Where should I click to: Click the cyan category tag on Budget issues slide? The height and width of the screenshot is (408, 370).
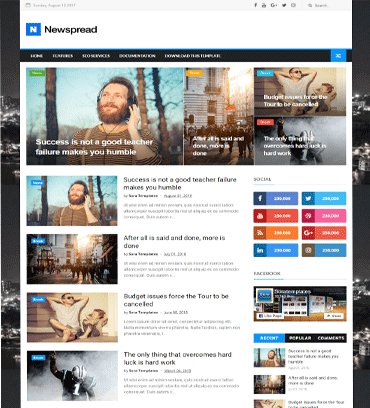[x=265, y=73]
